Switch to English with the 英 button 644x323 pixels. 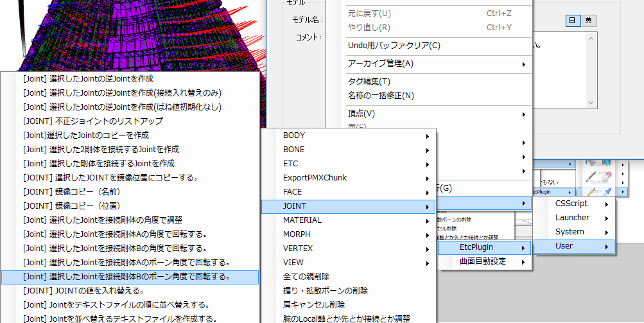pos(588,21)
